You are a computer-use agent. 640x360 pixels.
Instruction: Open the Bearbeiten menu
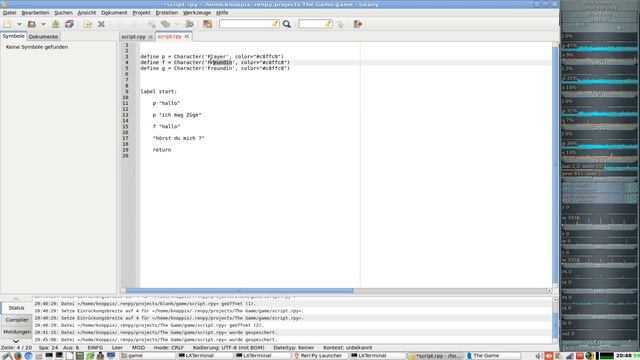pos(35,13)
